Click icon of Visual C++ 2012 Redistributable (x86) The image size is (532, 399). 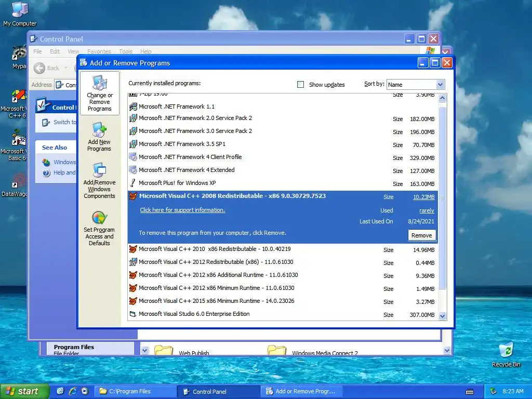[x=133, y=262]
